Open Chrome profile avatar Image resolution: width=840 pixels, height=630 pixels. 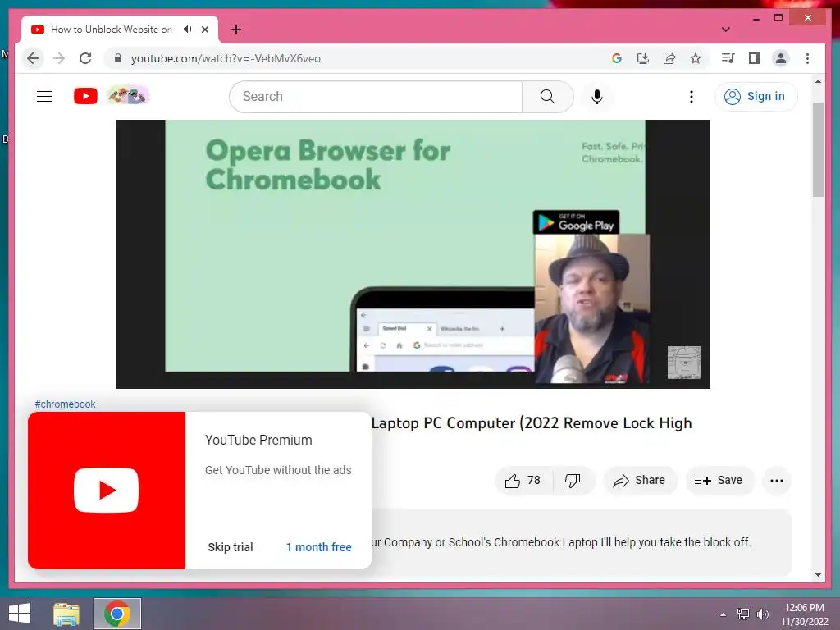click(781, 58)
